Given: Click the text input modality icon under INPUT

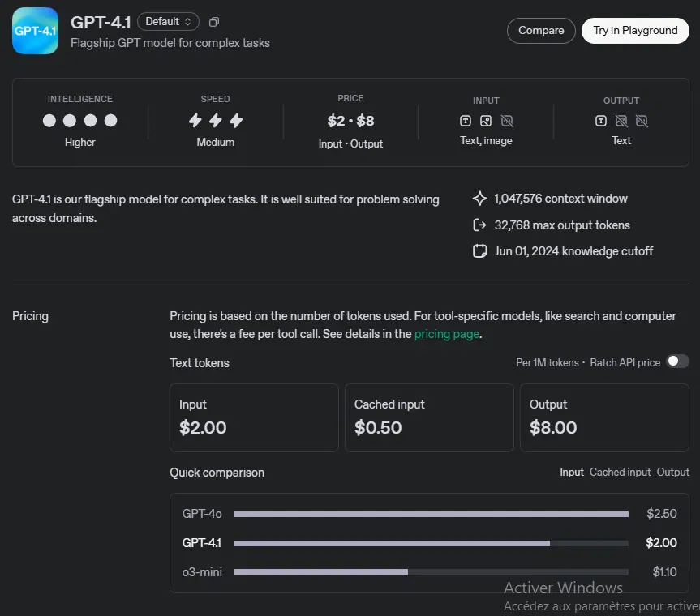Looking at the screenshot, I should tap(465, 121).
